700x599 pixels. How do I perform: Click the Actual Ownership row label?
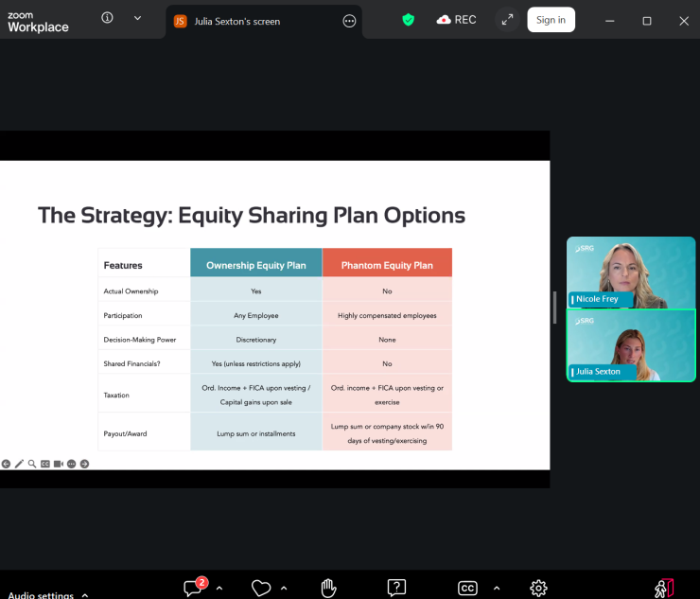(131, 291)
